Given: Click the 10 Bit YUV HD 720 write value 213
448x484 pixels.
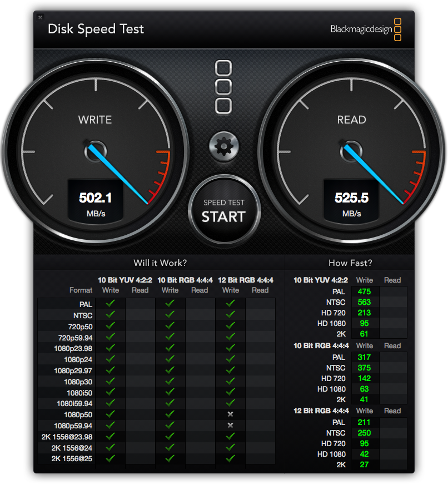Looking at the screenshot, I should 364,313.
